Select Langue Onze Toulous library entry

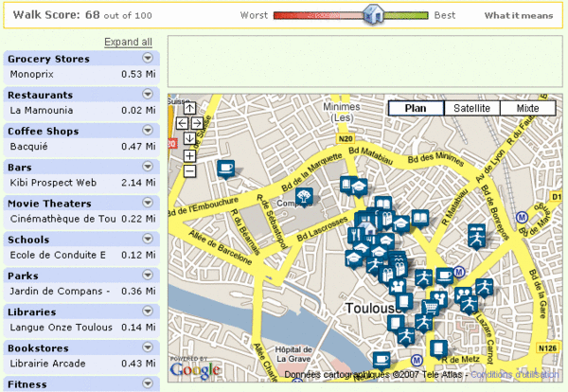81,328
